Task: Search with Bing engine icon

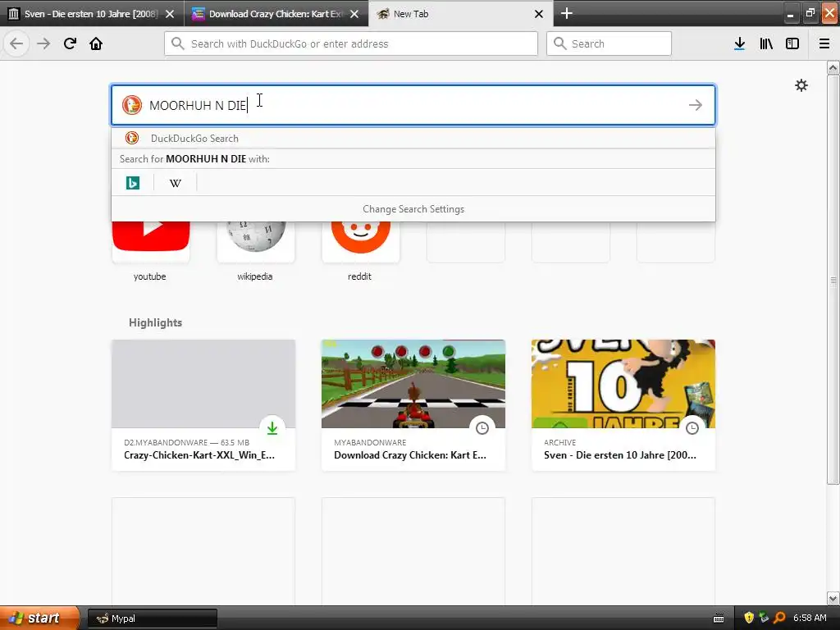Action: (132, 183)
